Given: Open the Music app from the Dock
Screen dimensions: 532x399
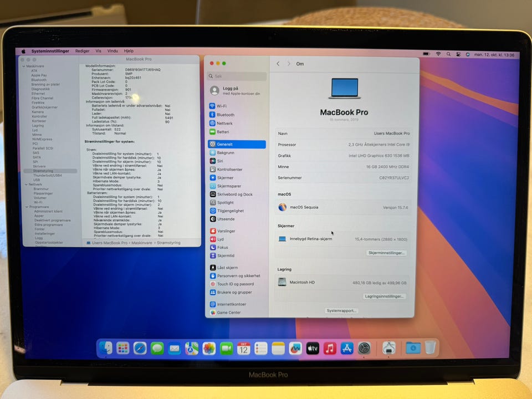Looking at the screenshot, I should tap(330, 348).
